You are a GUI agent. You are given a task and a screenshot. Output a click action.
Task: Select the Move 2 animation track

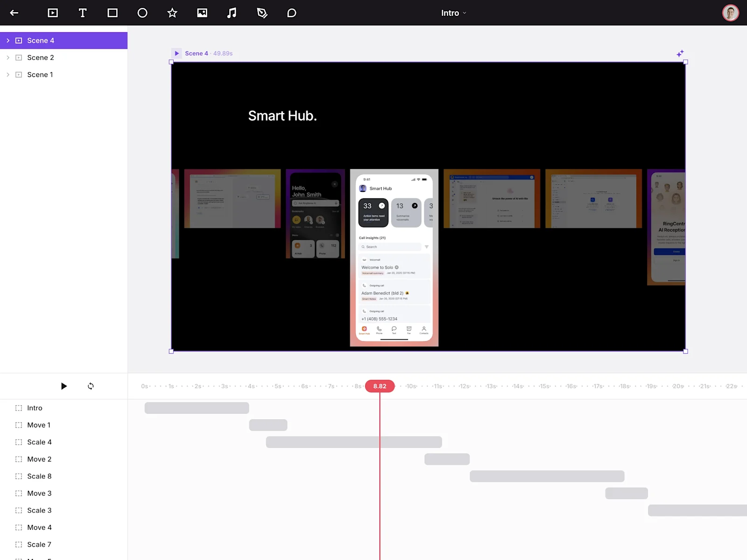click(x=63, y=459)
